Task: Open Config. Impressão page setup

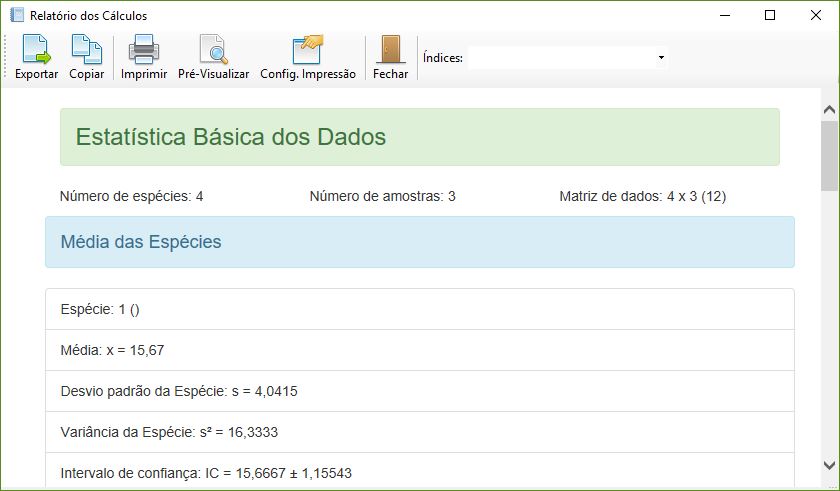Action: tap(308, 57)
